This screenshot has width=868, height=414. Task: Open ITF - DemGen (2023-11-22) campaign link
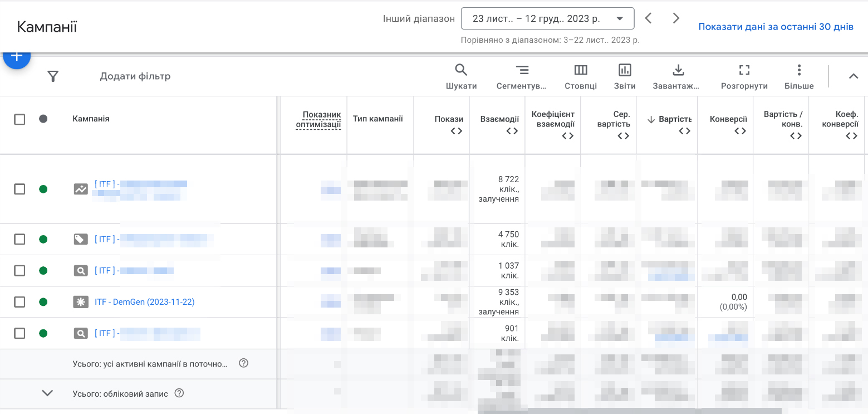(x=144, y=302)
